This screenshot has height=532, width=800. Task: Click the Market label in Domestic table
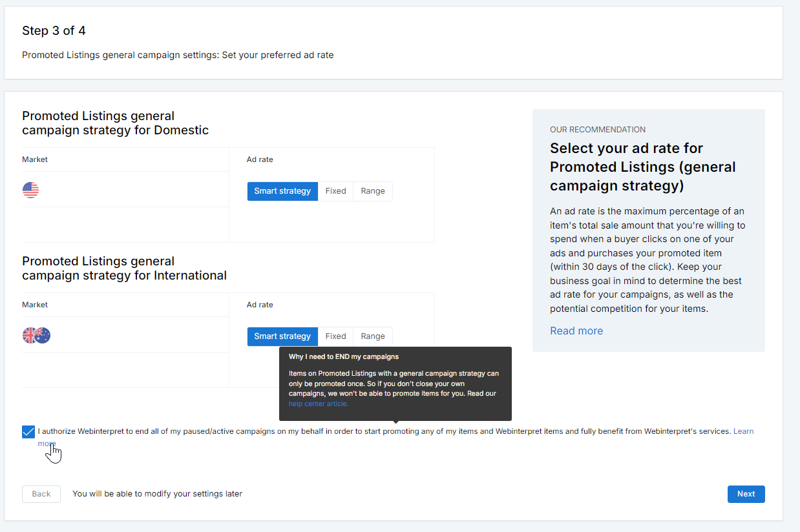pyautogui.click(x=35, y=159)
